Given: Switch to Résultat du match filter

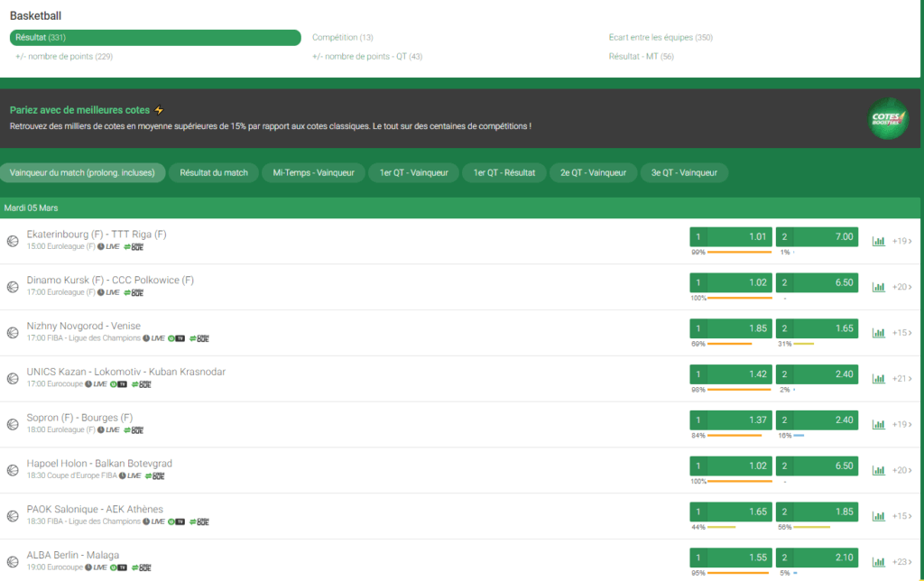Looking at the screenshot, I should pos(214,172).
